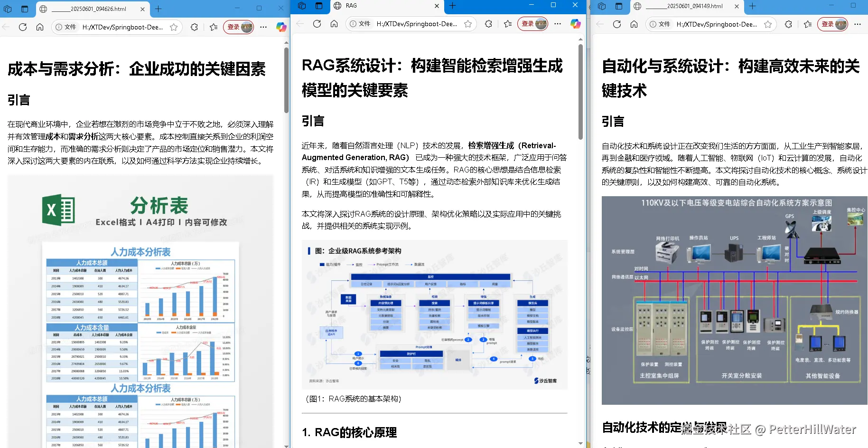Open extensions puzzle icon in middle RAG window
This screenshot has height=448, width=868.
click(488, 24)
